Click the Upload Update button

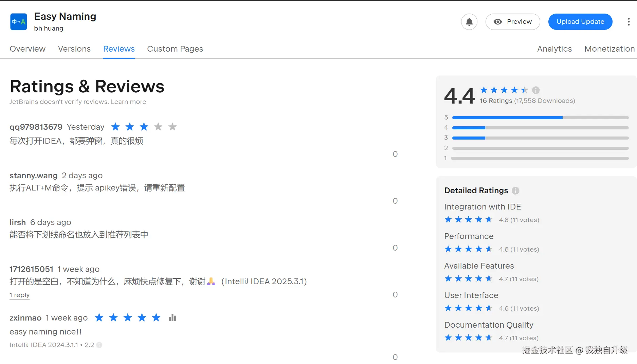(x=580, y=22)
